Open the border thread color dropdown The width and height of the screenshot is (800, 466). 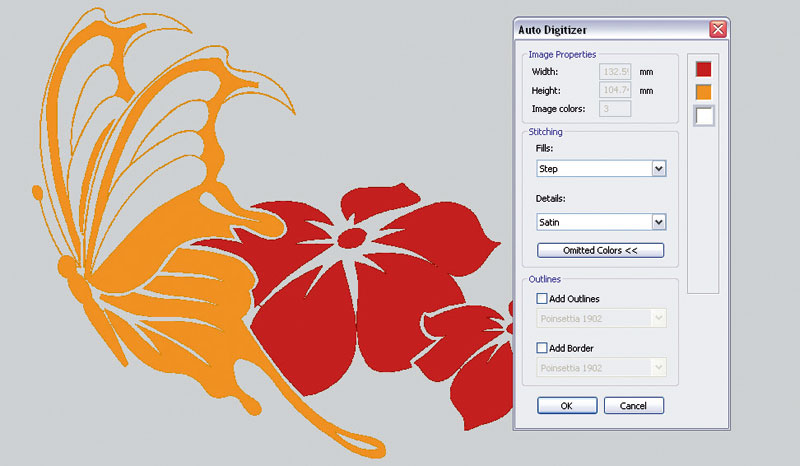pyautogui.click(x=601, y=367)
